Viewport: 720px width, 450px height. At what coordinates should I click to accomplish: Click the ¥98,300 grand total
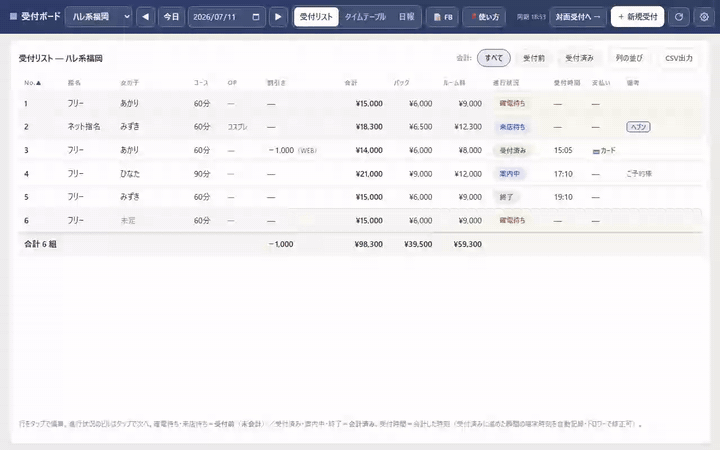[369, 244]
